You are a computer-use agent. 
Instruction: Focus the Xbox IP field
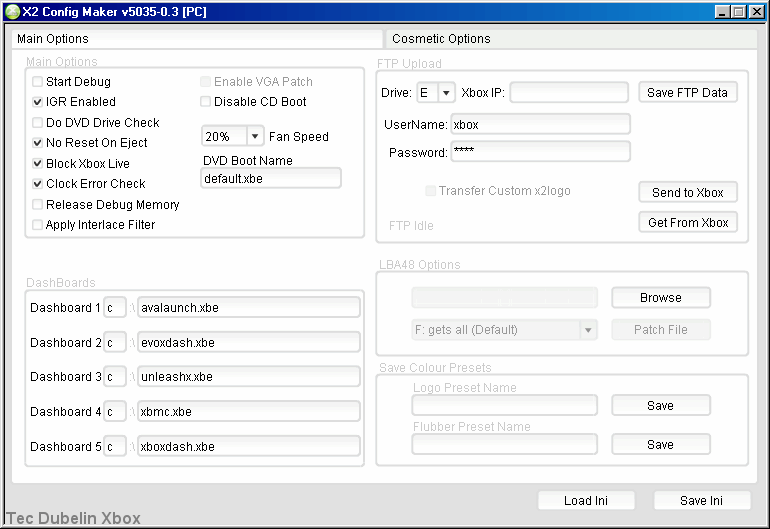pyautogui.click(x=569, y=92)
